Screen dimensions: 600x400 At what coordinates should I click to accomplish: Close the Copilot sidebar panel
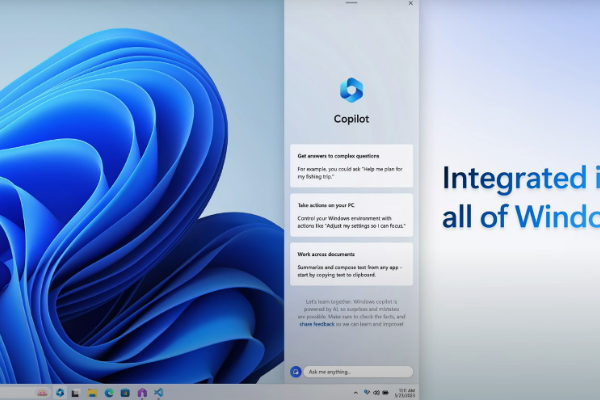(411, 3)
